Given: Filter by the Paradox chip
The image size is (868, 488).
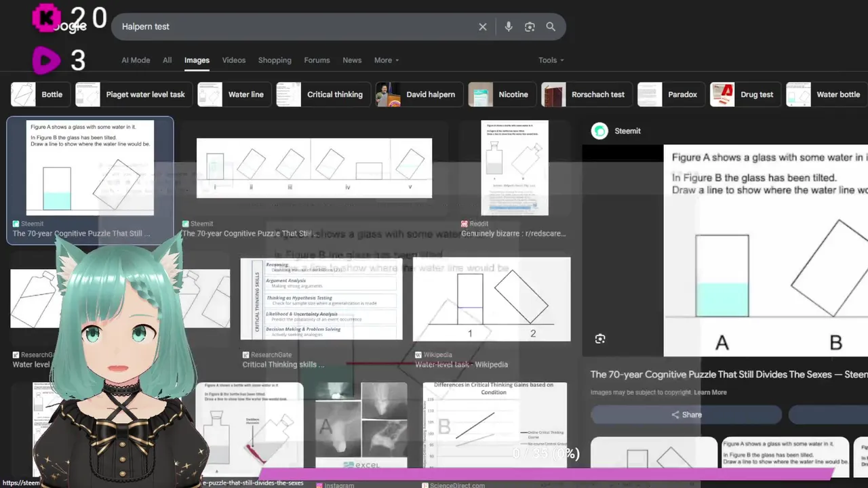Looking at the screenshot, I should coord(671,94).
